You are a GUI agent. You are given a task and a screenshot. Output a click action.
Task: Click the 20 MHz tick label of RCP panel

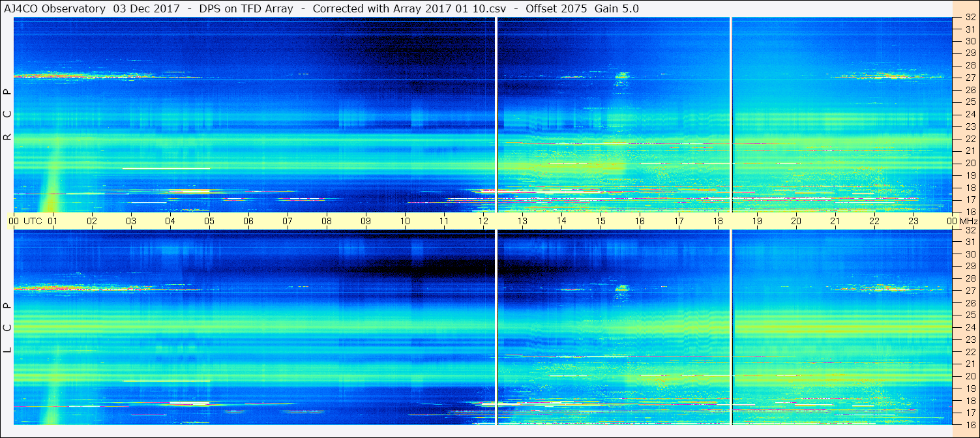tap(970, 163)
